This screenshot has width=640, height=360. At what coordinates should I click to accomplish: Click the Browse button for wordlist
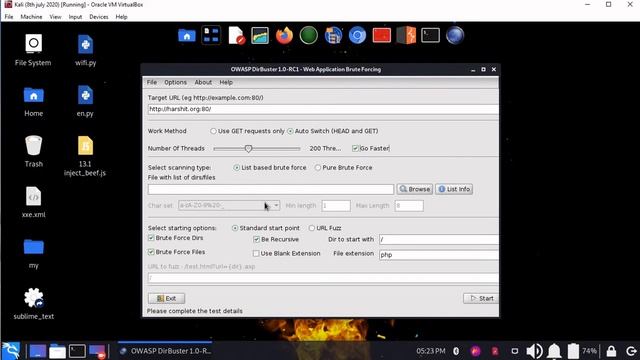coord(415,189)
